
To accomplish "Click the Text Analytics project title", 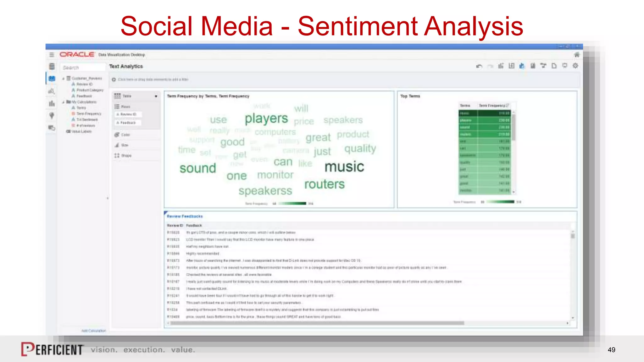I will coord(126,66).
